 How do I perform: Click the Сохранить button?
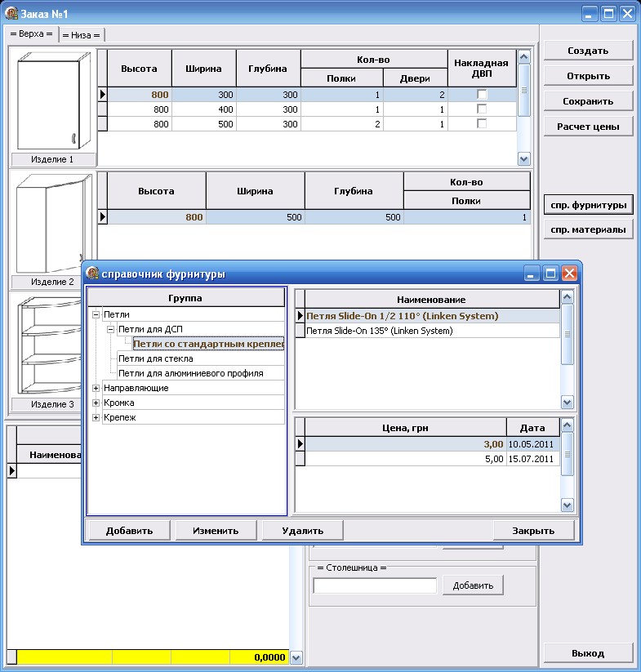(x=588, y=101)
